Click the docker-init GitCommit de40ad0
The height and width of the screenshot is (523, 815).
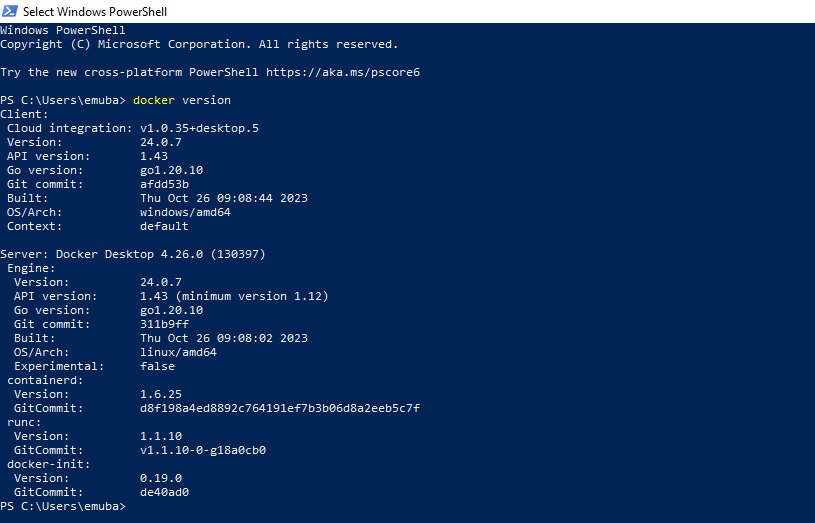pyautogui.click(x=164, y=492)
